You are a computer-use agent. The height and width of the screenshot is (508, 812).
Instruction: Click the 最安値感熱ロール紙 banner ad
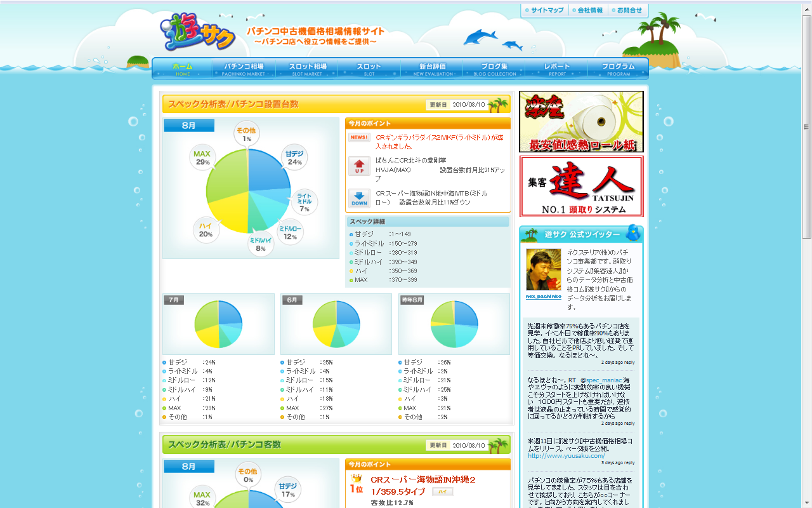[581, 121]
